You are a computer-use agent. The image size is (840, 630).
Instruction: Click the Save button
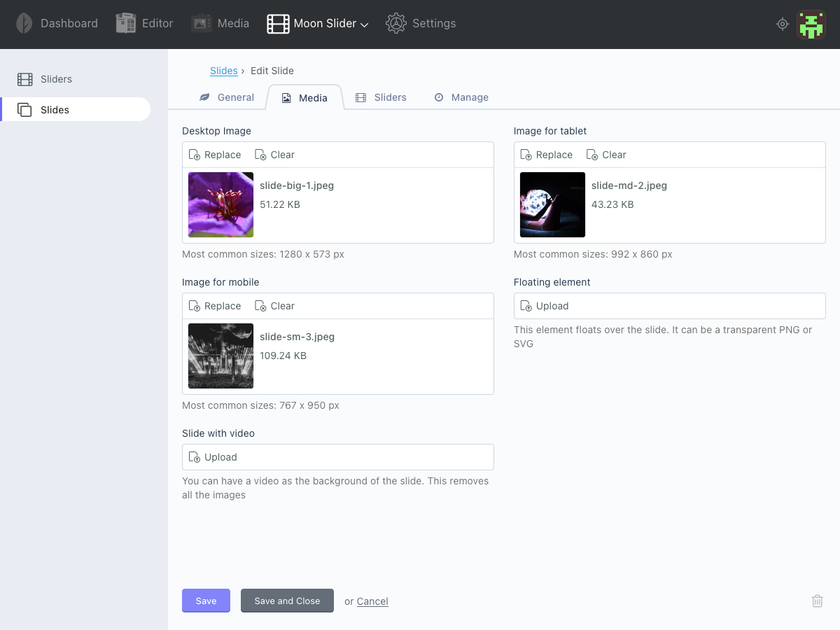click(x=206, y=601)
